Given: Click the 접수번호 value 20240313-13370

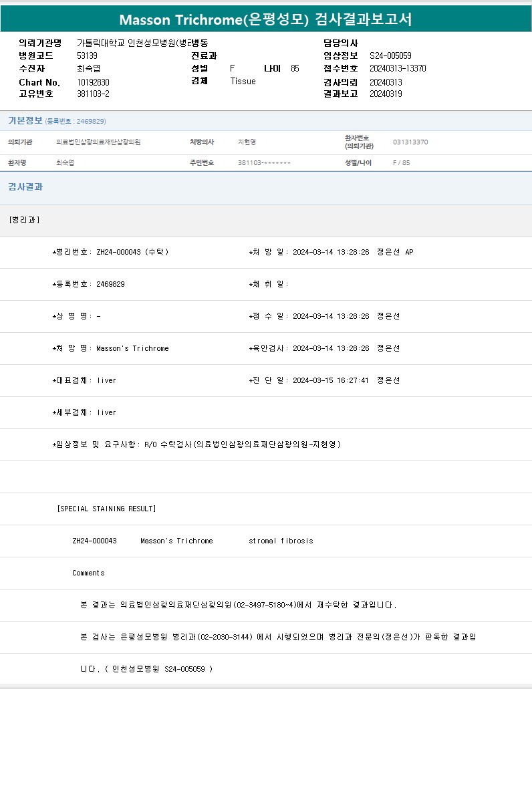Looking at the screenshot, I should click(398, 69).
